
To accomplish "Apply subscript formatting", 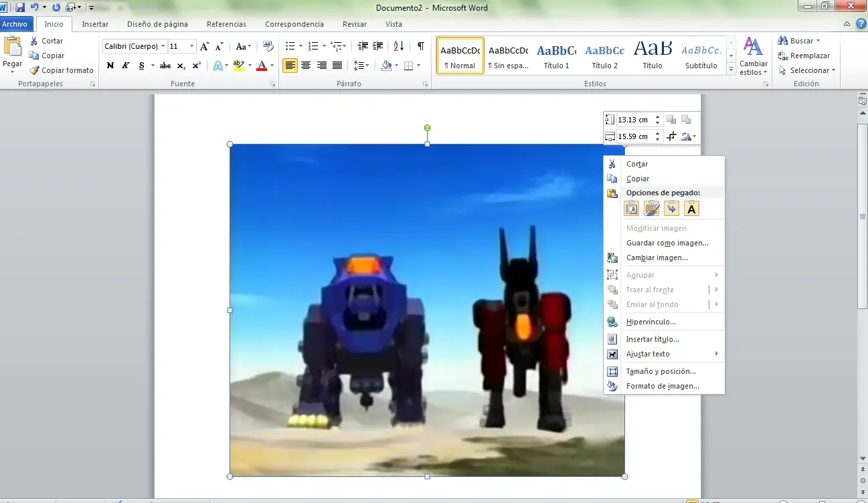I will (x=181, y=66).
